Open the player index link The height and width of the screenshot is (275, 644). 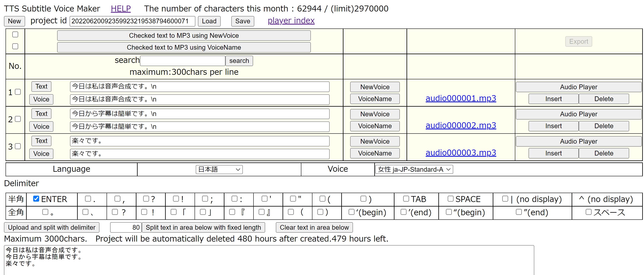pyautogui.click(x=291, y=21)
